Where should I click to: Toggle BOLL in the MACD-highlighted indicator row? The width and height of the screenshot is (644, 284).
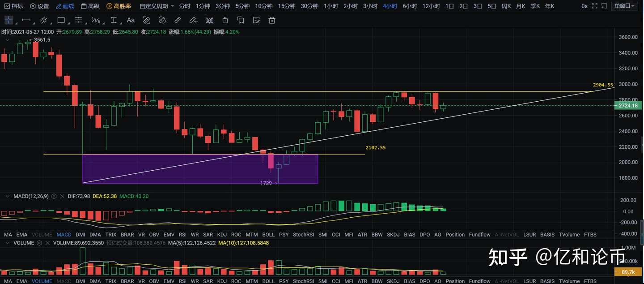(268, 234)
